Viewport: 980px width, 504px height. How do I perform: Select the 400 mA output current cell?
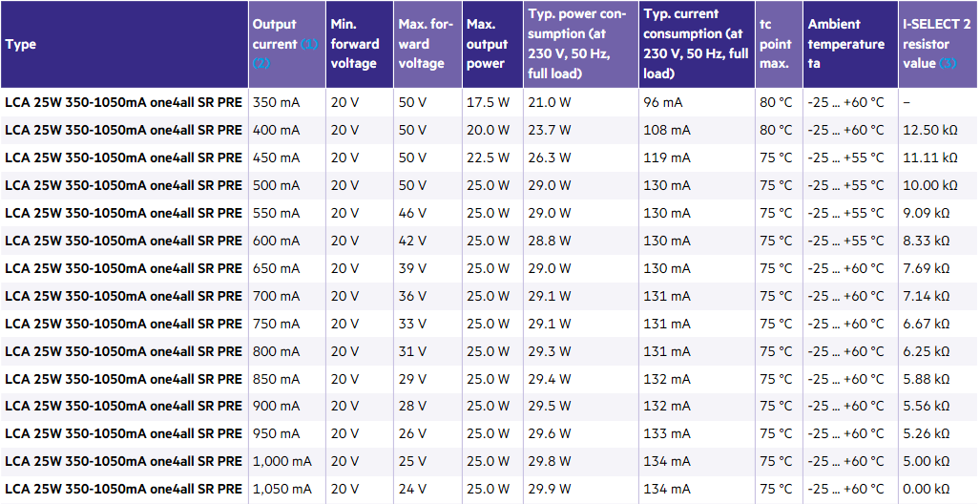(x=287, y=130)
